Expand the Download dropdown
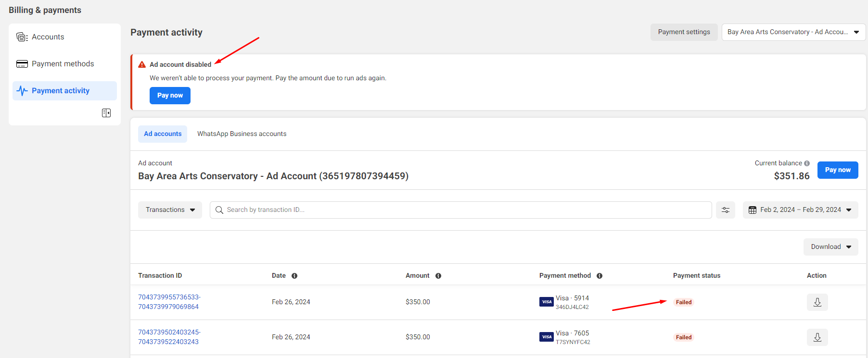Image resolution: width=868 pixels, height=358 pixels. point(831,247)
